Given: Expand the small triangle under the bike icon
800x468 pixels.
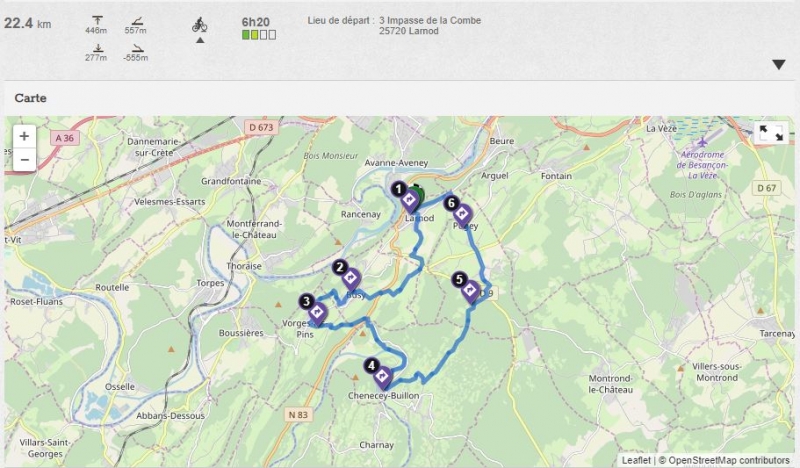Looking at the screenshot, I should [x=200, y=40].
